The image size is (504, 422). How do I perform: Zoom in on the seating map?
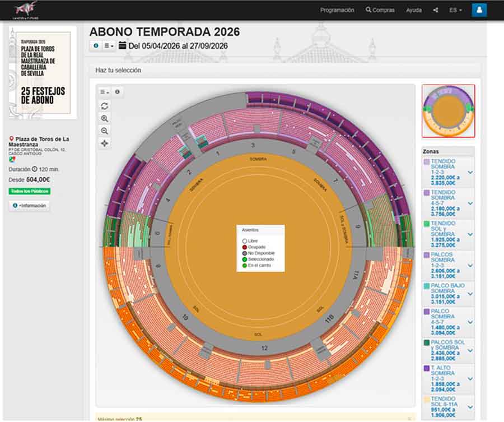[105, 118]
